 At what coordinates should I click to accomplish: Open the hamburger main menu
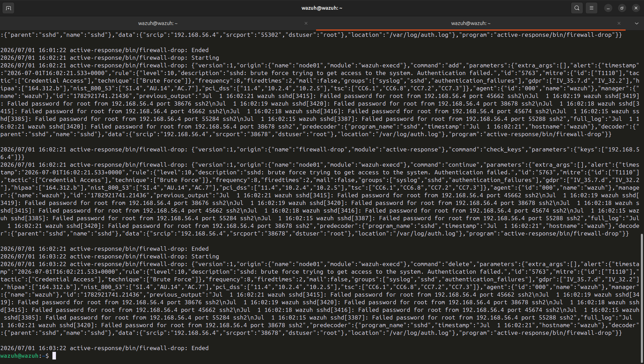[592, 8]
